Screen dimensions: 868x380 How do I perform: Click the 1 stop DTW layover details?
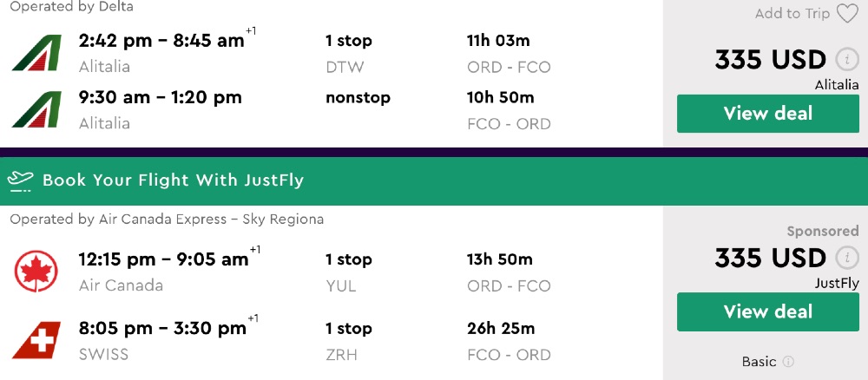(x=348, y=52)
